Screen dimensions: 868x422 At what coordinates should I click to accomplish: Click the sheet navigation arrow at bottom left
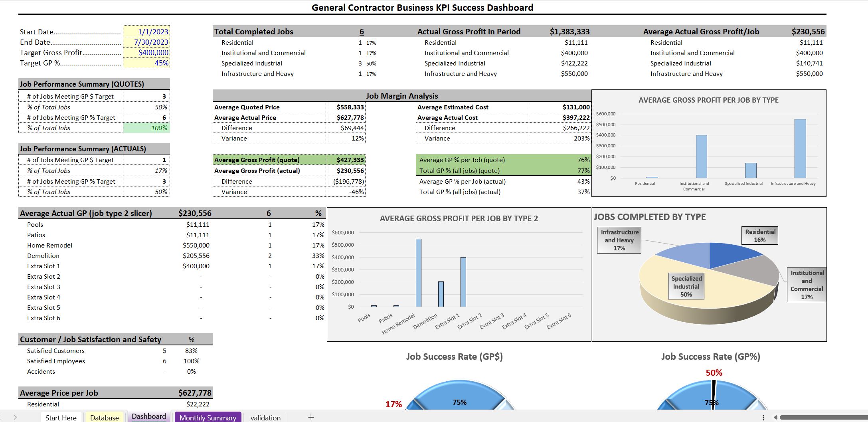(15, 417)
